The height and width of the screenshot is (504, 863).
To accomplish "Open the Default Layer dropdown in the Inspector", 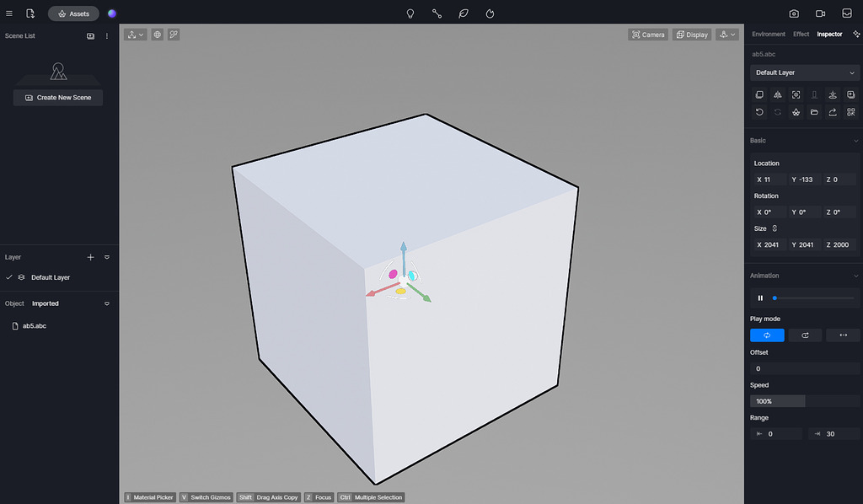I will 804,72.
